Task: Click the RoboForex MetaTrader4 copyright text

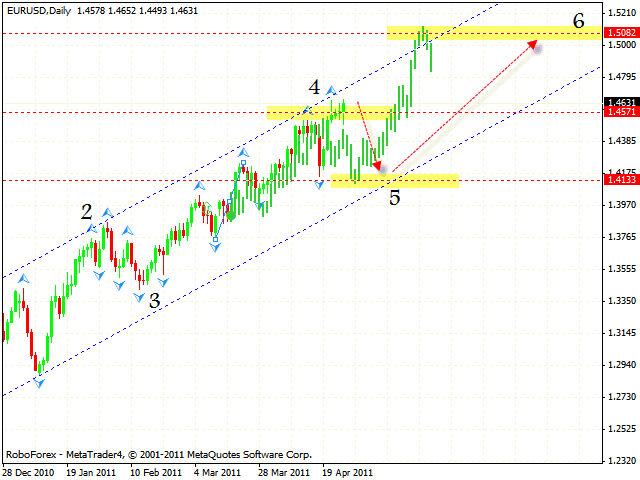Action: pos(158,453)
